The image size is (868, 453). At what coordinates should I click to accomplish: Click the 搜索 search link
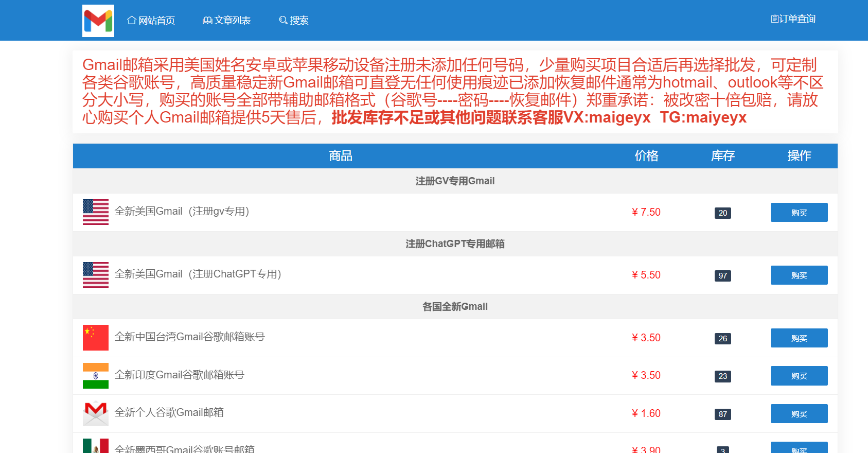(x=294, y=21)
